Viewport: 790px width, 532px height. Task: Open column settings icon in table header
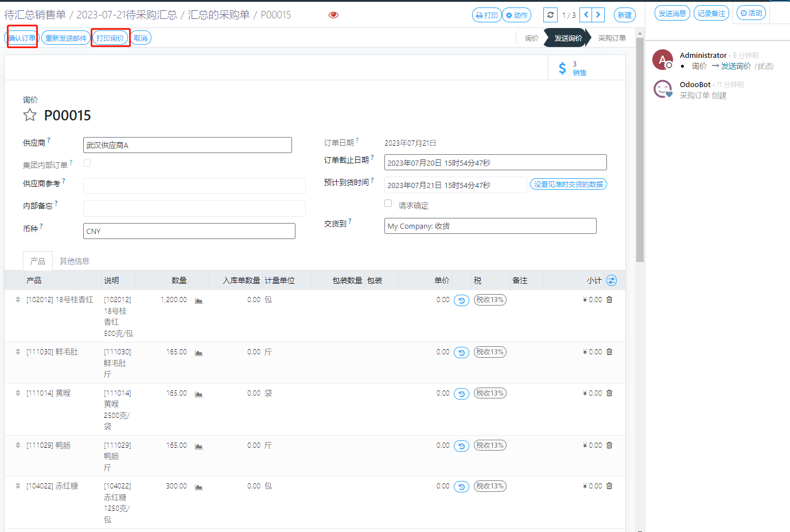click(612, 280)
